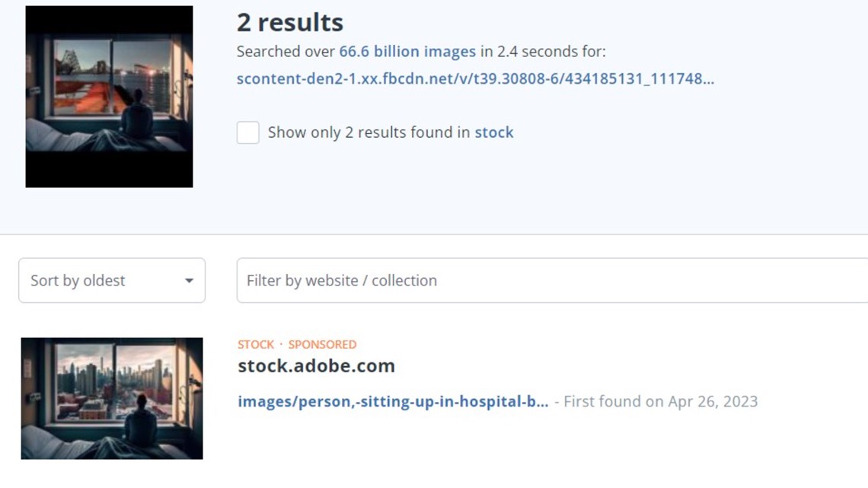
Task: Click the 2 results heading
Action: pos(290,23)
